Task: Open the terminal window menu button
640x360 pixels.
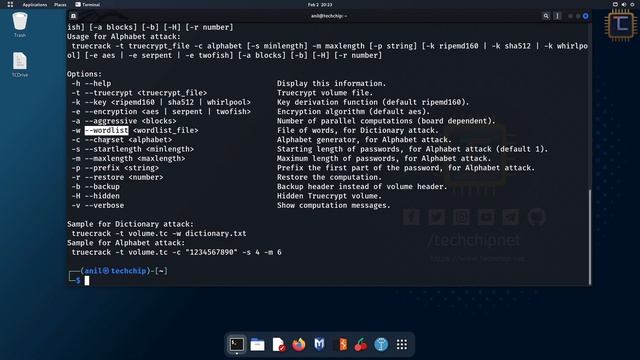Action: pyautogui.click(x=558, y=16)
